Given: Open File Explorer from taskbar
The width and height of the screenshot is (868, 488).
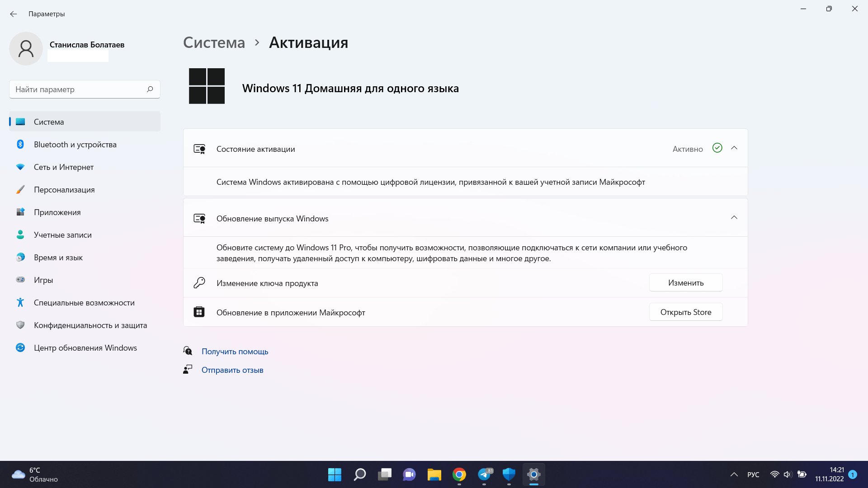Looking at the screenshot, I should tap(434, 475).
